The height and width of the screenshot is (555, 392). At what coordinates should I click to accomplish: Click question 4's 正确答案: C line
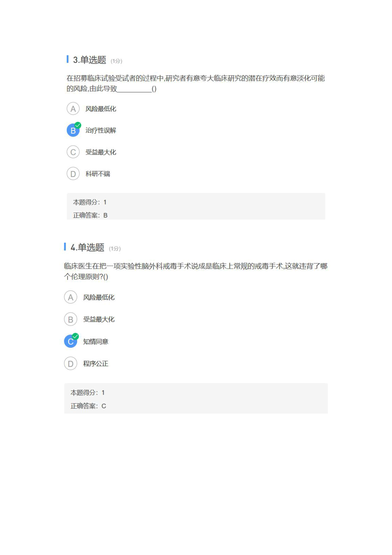tap(88, 406)
